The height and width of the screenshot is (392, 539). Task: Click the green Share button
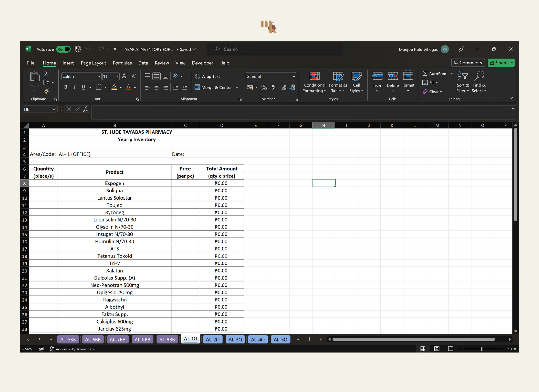501,63
